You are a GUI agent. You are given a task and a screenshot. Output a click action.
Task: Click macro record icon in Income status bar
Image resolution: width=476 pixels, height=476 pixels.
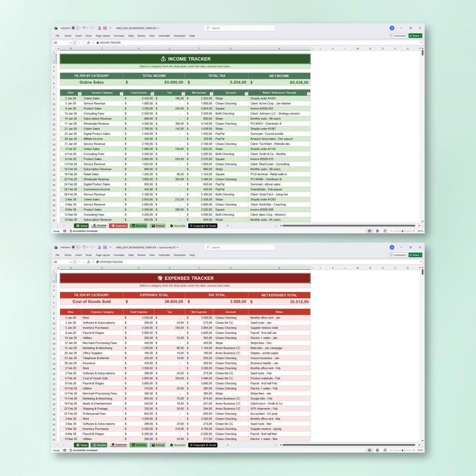65,231
